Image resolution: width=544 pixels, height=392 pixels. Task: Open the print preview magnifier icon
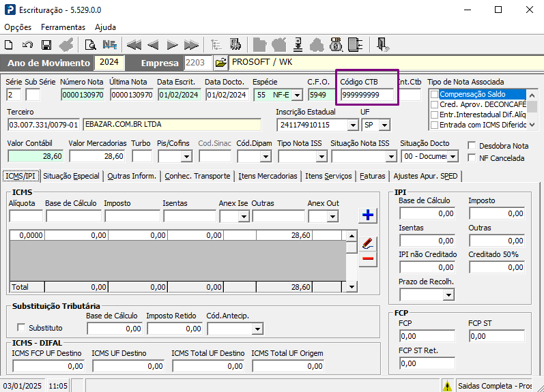tap(90, 45)
